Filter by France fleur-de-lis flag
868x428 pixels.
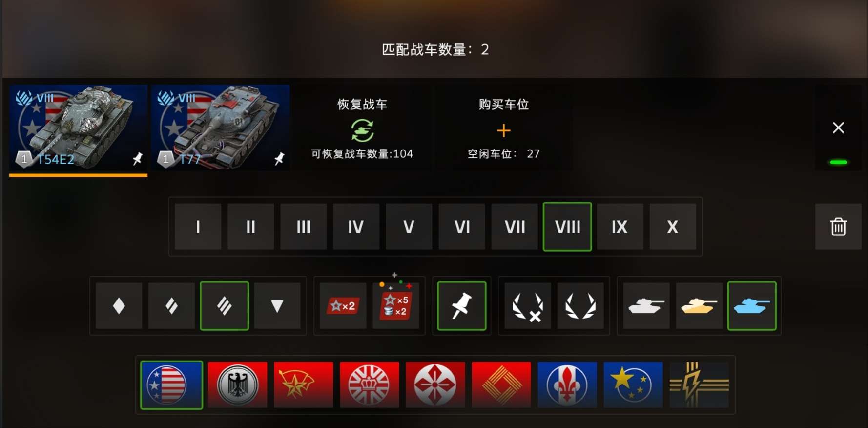[567, 385]
